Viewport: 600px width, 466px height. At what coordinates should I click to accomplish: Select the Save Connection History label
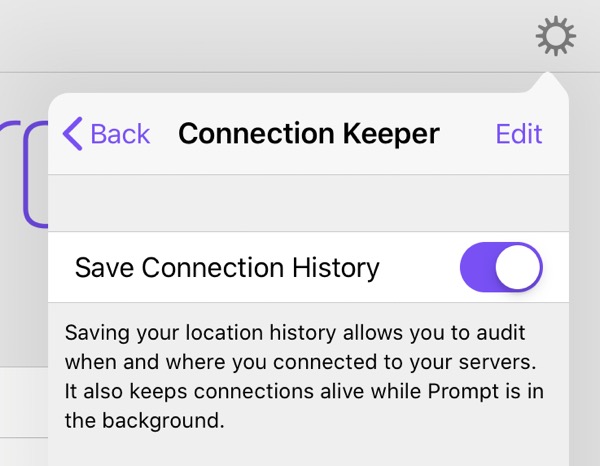[x=227, y=267]
